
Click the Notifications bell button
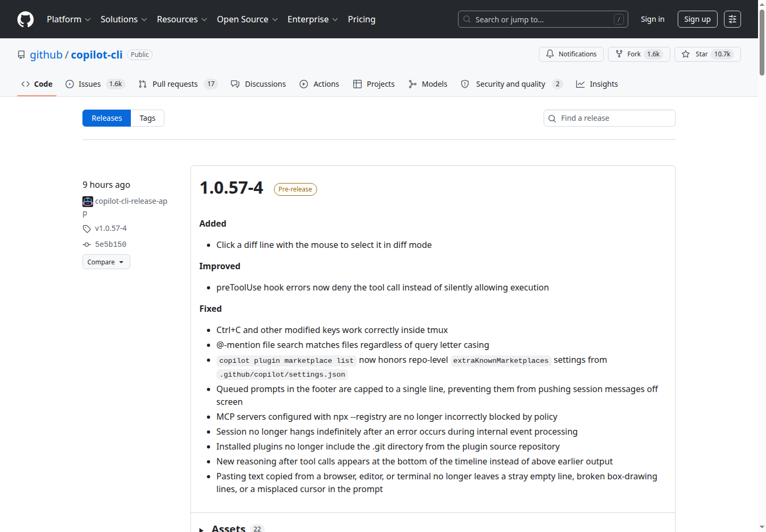(x=571, y=54)
